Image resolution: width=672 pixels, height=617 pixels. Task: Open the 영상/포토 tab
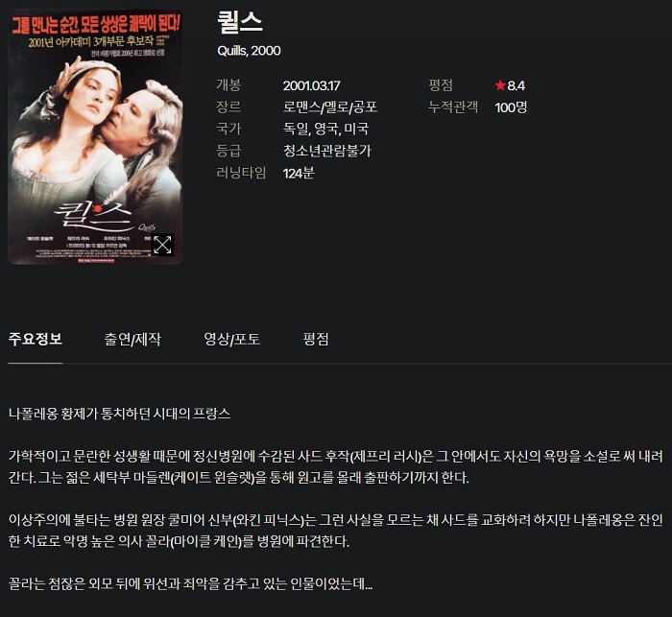(232, 339)
